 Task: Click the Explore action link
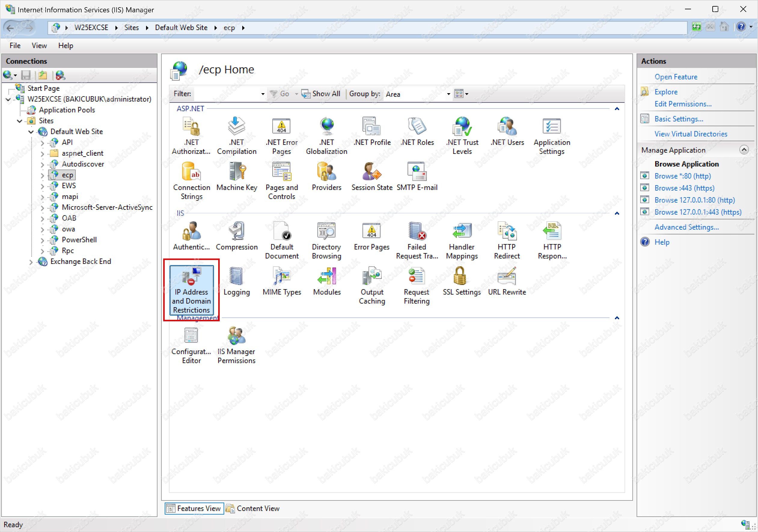(x=666, y=92)
